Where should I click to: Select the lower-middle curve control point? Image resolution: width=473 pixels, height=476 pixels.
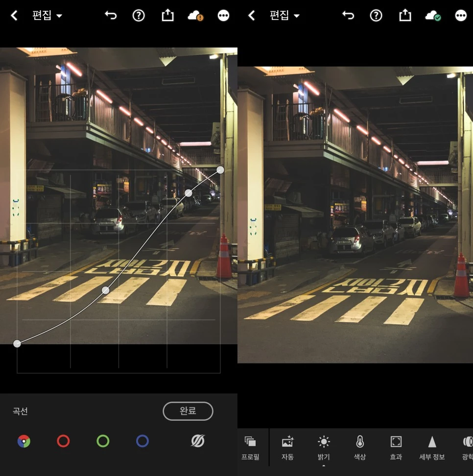tap(105, 290)
